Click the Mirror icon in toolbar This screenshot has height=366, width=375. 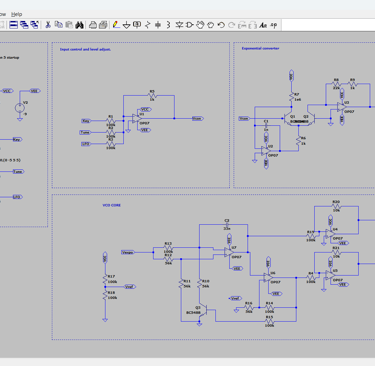253,25
